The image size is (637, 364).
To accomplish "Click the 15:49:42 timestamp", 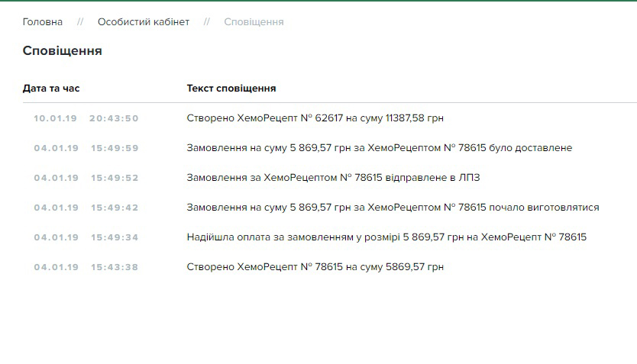I will coord(115,208).
